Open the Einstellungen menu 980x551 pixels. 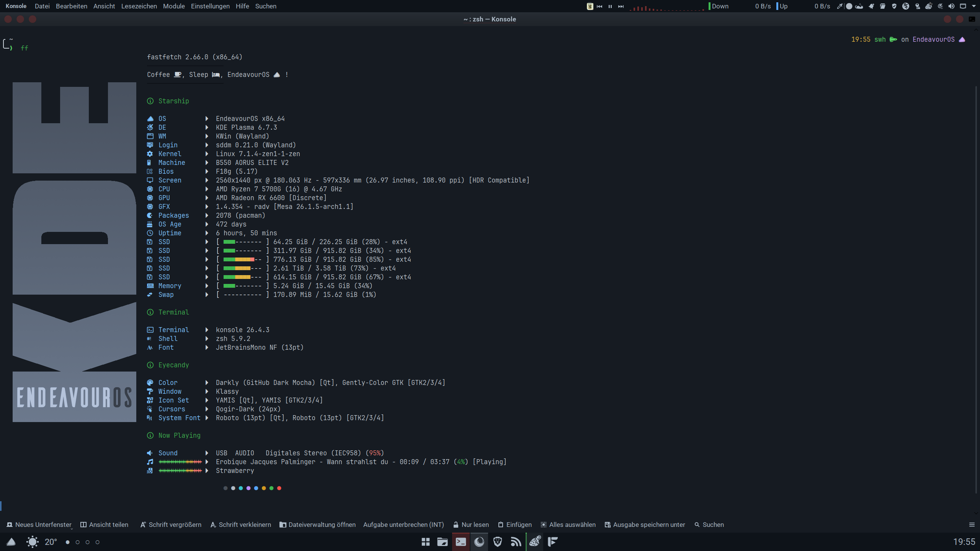(210, 6)
